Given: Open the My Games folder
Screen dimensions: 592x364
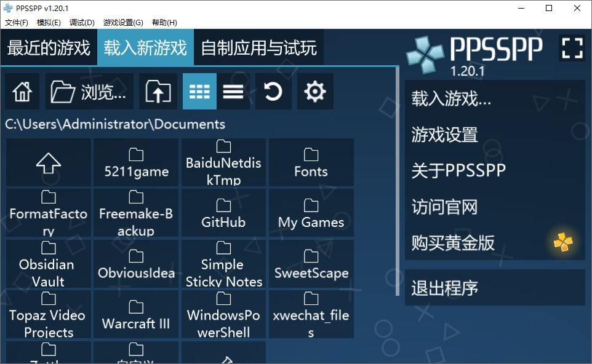Looking at the screenshot, I should click(311, 213).
